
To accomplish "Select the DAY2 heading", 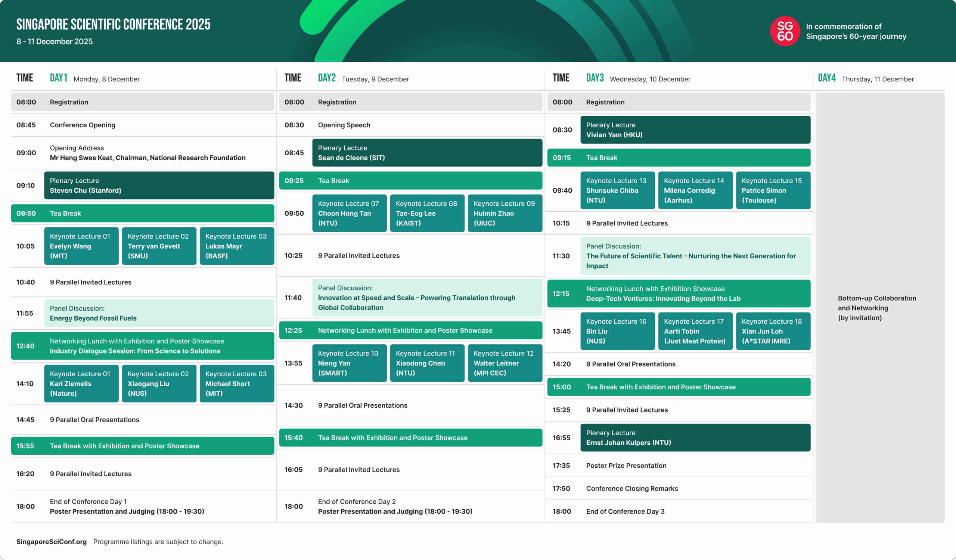I will coord(327,78).
